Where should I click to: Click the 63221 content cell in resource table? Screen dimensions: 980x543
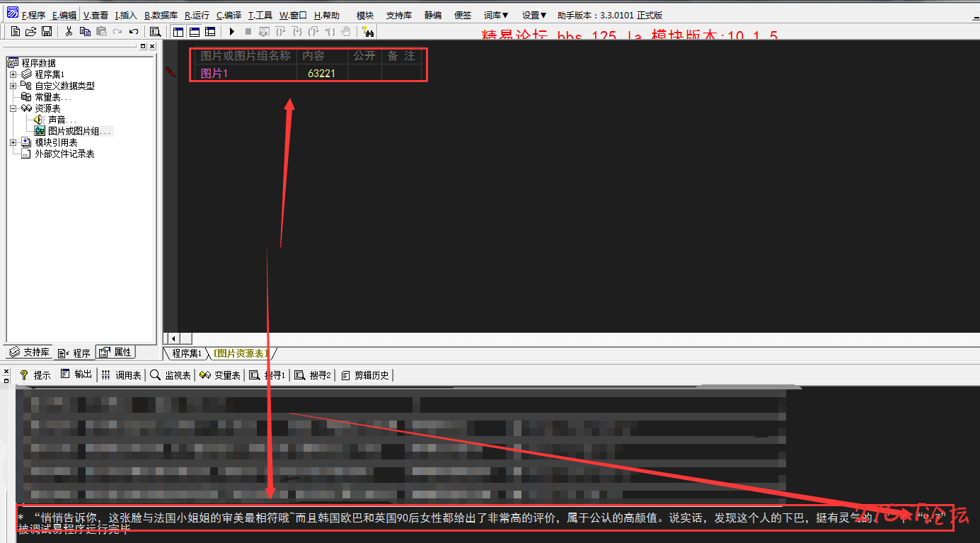point(322,73)
